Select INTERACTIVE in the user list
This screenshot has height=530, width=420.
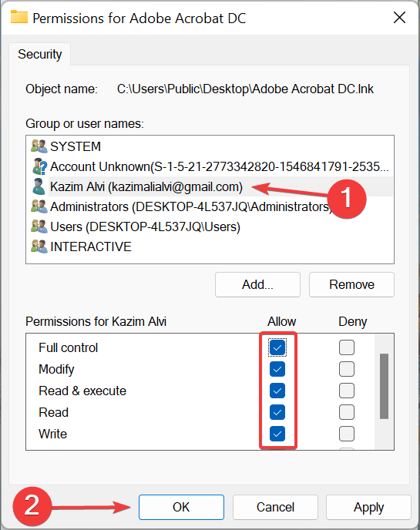tap(91, 247)
